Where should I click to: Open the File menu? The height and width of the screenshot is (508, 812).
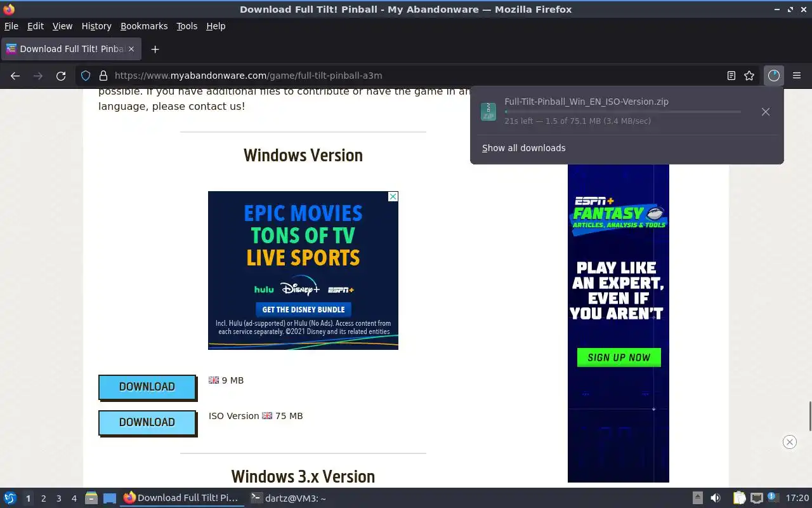11,26
